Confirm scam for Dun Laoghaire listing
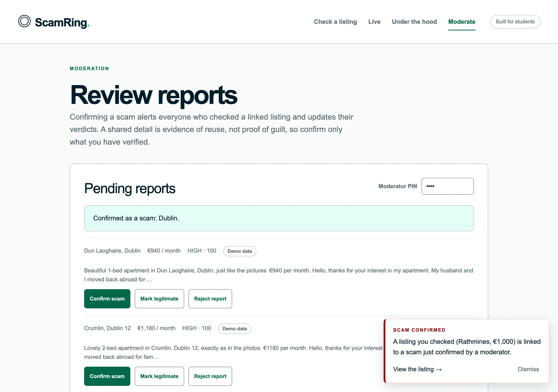 [x=107, y=298]
